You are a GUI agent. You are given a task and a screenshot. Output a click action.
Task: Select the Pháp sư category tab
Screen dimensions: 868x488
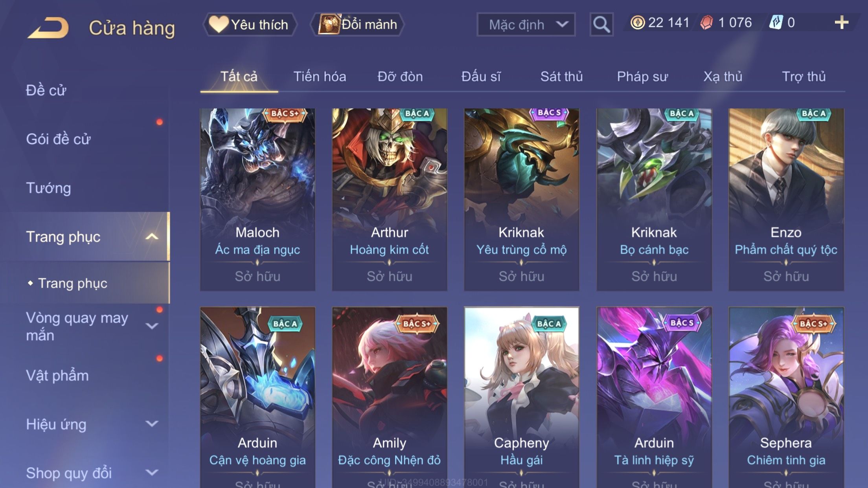click(x=642, y=77)
